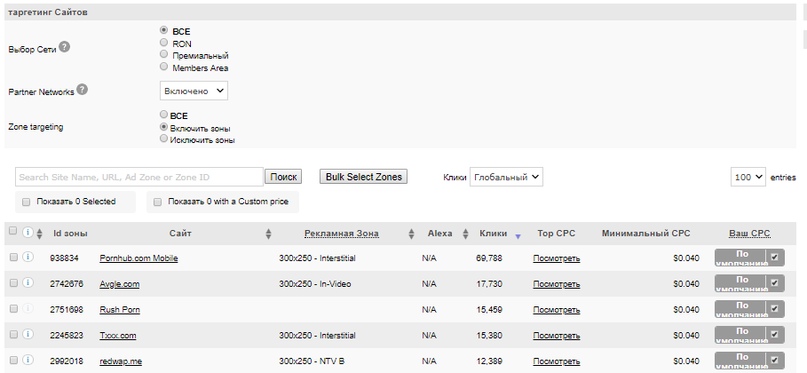This screenshot has height=373, width=807.
Task: Select Members Area radio button
Action: 164,66
